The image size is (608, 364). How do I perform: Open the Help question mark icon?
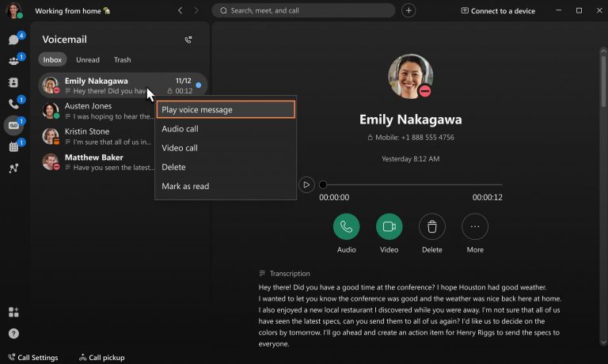13,333
